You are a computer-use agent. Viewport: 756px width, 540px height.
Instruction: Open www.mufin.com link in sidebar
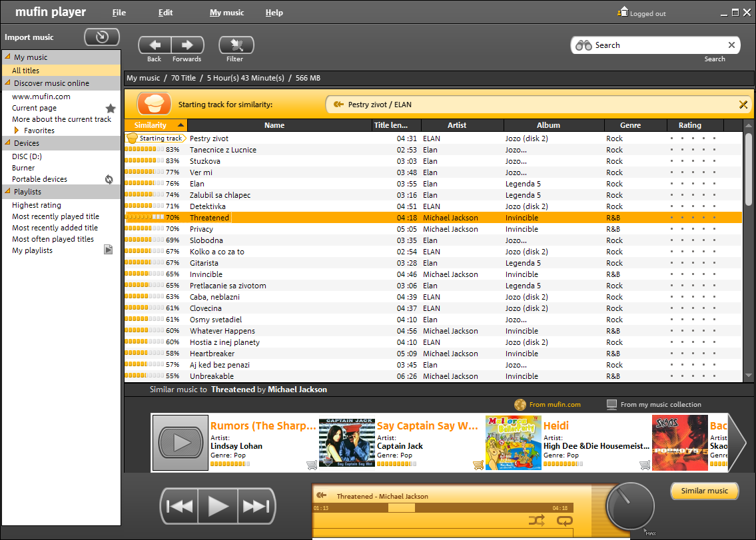pos(41,97)
